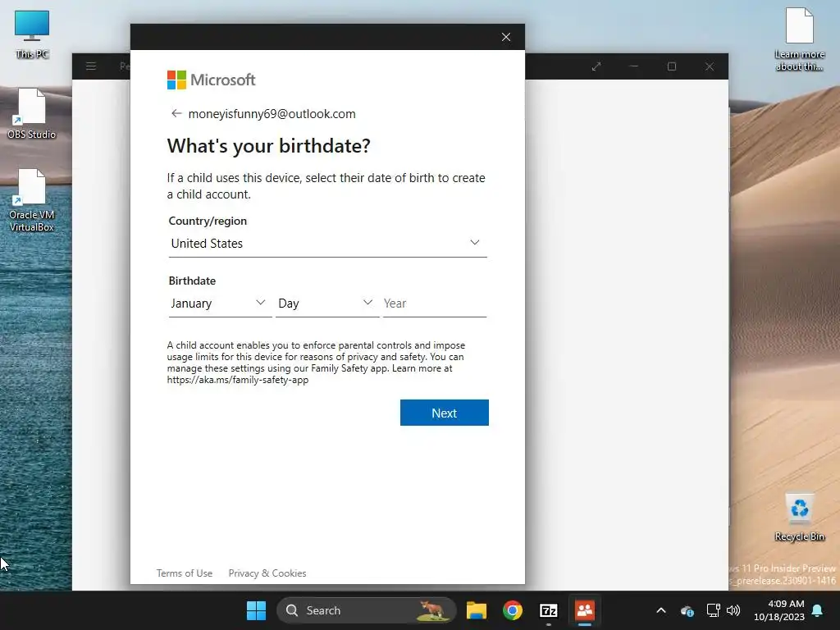Screen dimensions: 840x630
Task: Open the Day dropdown
Action: [x=326, y=304]
